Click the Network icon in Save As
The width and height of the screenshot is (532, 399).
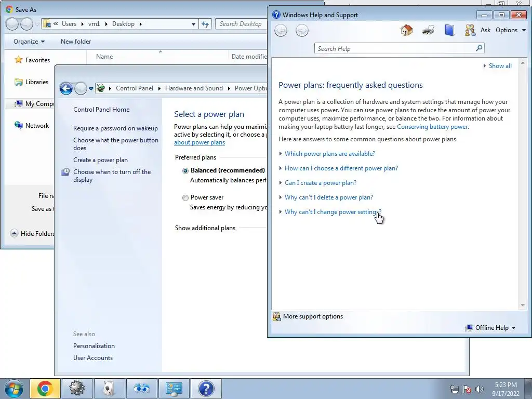[18, 125]
